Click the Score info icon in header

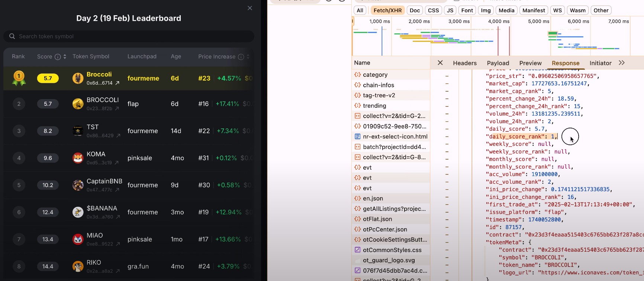coord(58,57)
